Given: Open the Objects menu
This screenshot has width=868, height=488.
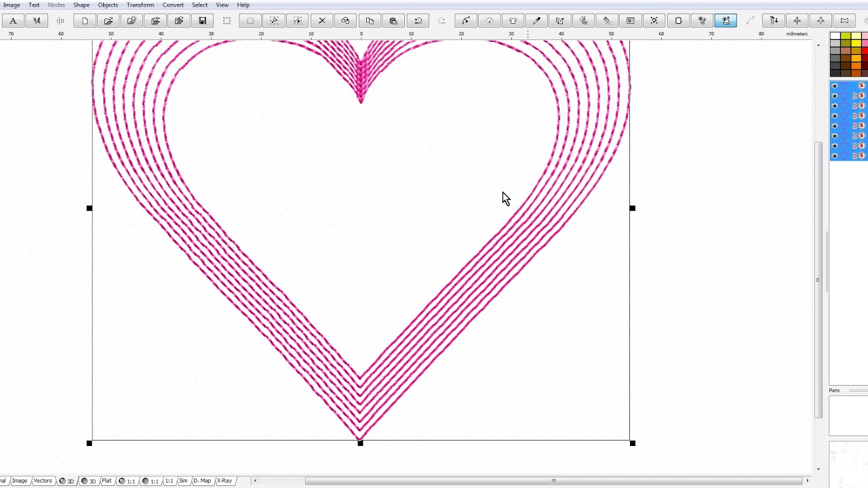Looking at the screenshot, I should click(108, 5).
